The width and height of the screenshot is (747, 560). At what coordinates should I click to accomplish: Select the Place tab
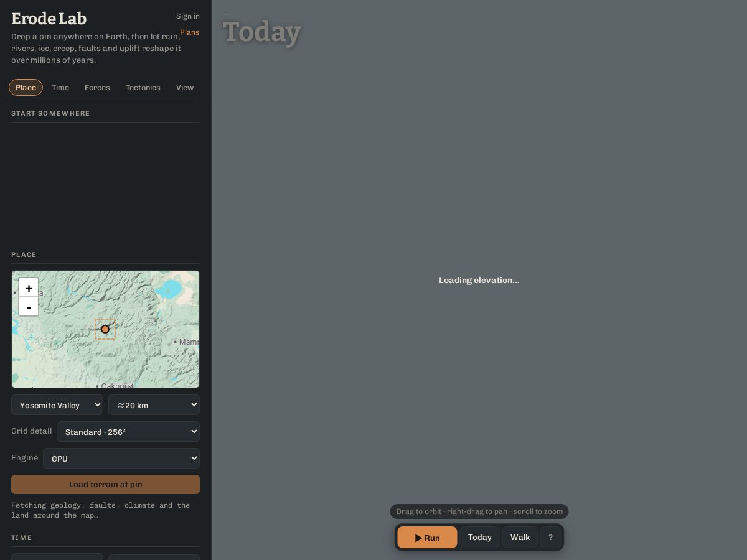coord(26,88)
